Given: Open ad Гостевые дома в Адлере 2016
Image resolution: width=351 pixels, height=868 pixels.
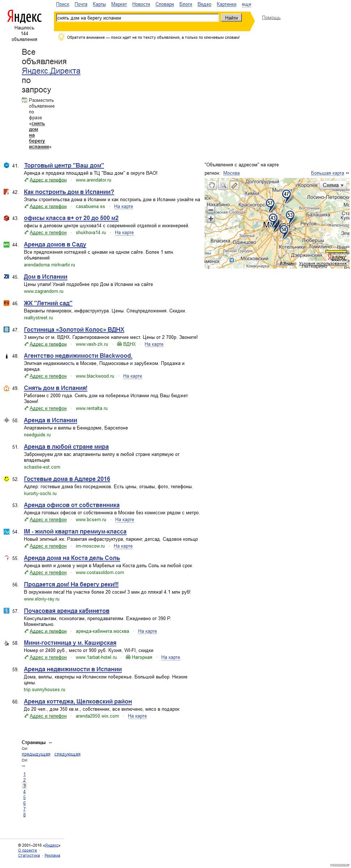Looking at the screenshot, I should pyautogui.click(x=67, y=479).
